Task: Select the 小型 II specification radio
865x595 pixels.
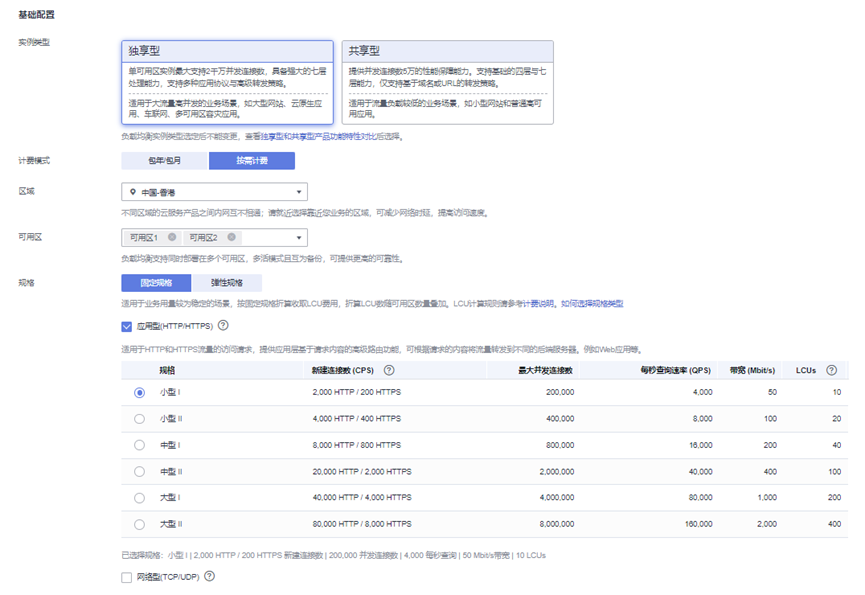Action: [x=140, y=419]
